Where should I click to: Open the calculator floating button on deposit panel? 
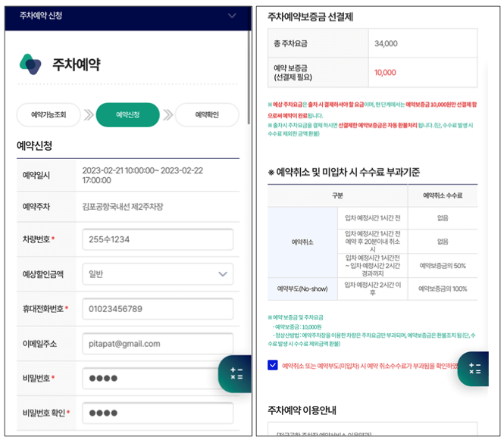point(474,369)
